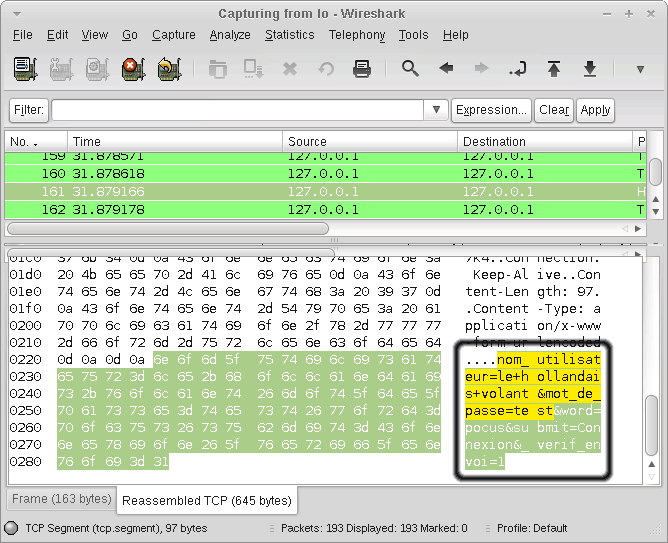Click into the display filter text field
668x543 pixels.
238,110
